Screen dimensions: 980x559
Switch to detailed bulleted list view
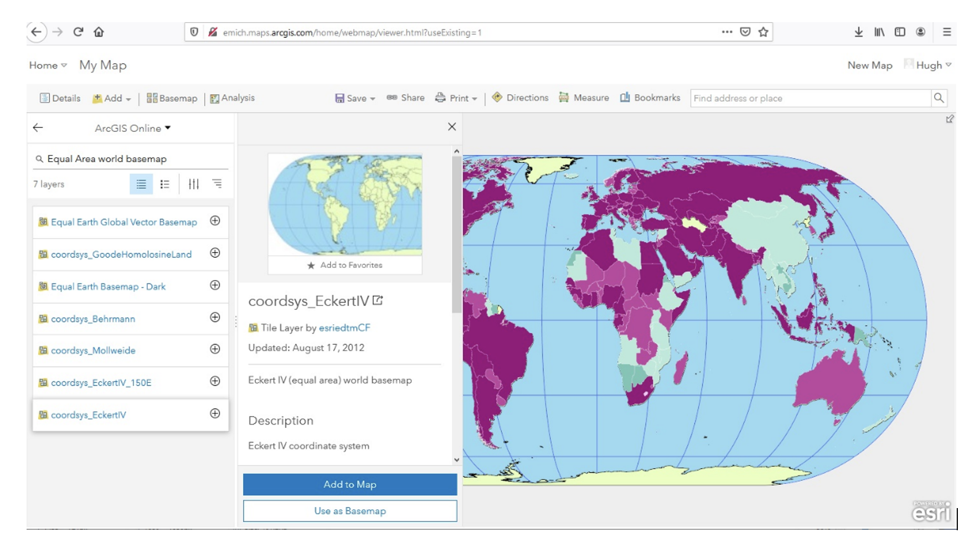coord(165,184)
